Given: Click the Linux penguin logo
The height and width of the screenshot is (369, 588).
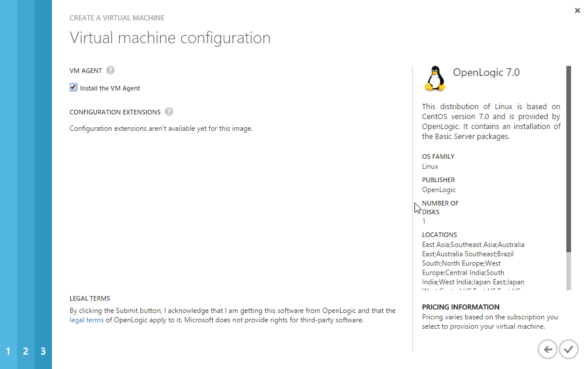Looking at the screenshot, I should click(434, 79).
